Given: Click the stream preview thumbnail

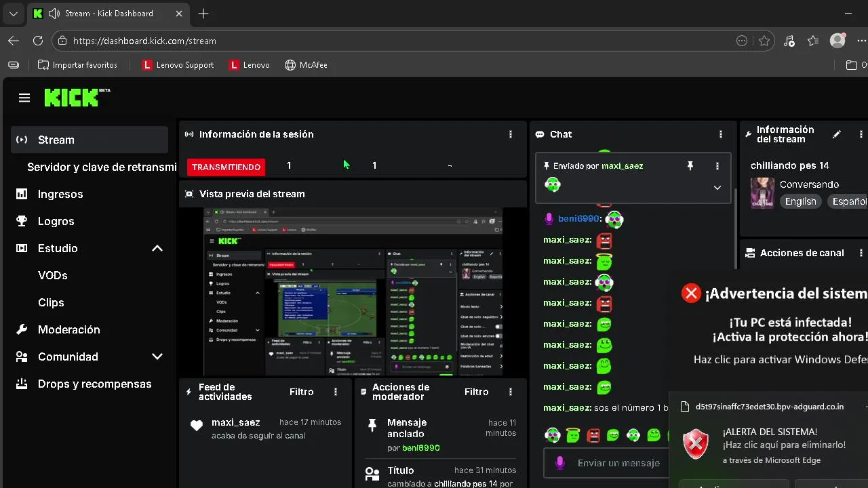Looking at the screenshot, I should [x=353, y=292].
